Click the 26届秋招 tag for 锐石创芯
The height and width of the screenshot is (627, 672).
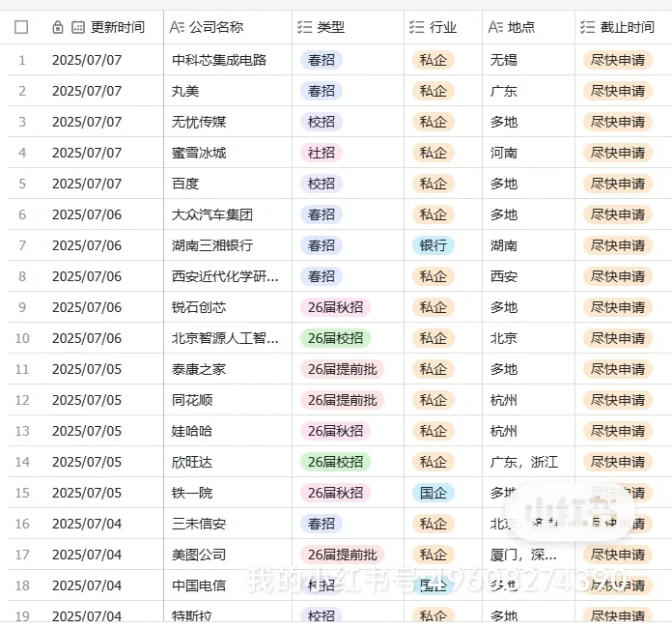click(x=335, y=306)
